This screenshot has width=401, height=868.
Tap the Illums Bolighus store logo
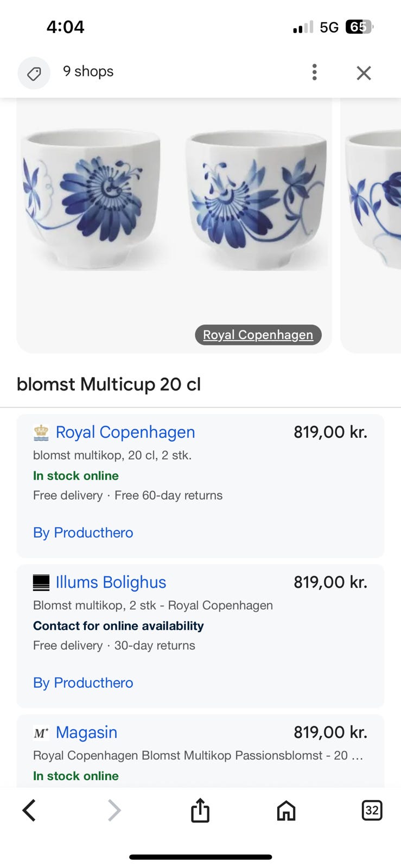pos(41,583)
